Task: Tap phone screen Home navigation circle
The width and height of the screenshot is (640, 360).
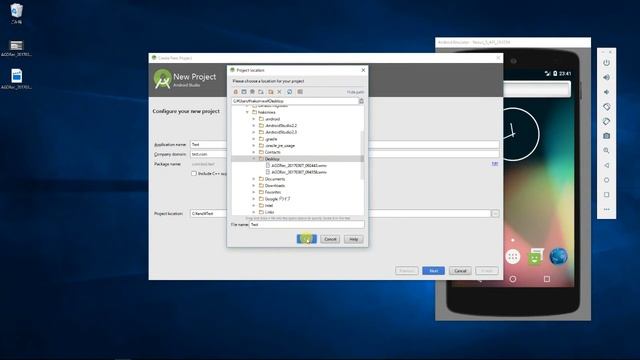Action: 513,279
